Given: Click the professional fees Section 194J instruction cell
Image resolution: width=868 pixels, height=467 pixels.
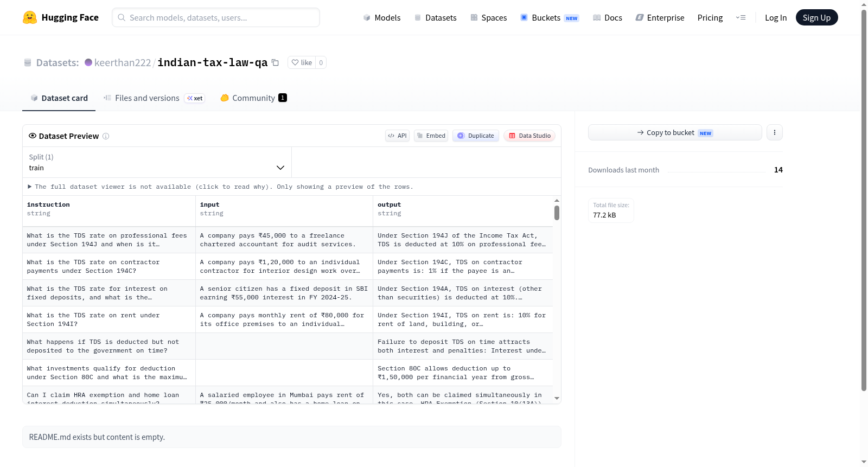Looking at the screenshot, I should tap(109, 240).
